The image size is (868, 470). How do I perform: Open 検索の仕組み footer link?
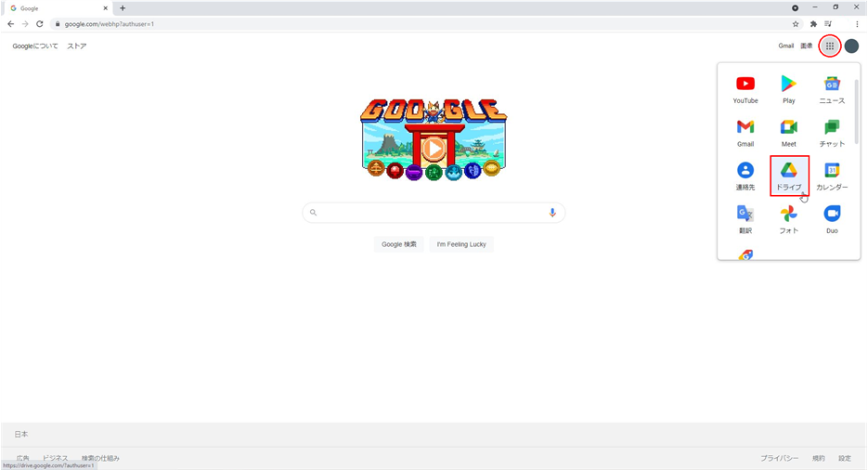[x=100, y=458]
